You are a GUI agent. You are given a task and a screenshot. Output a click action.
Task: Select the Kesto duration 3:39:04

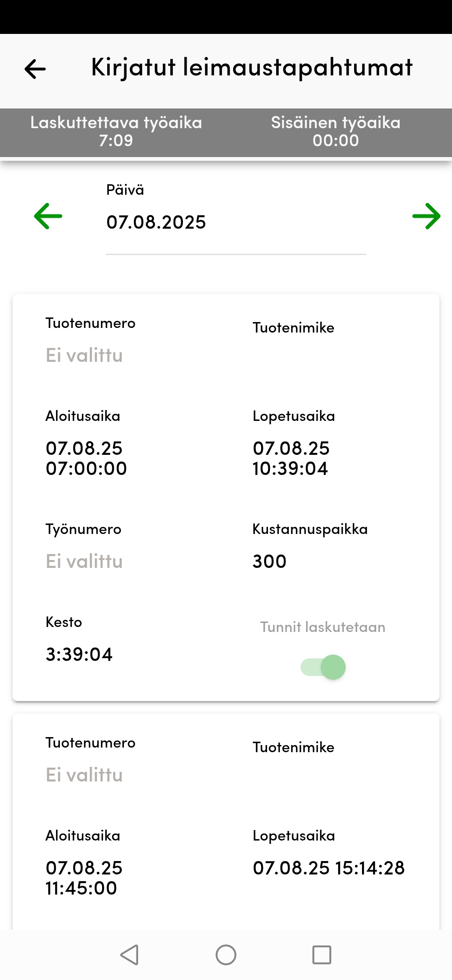[x=78, y=654]
